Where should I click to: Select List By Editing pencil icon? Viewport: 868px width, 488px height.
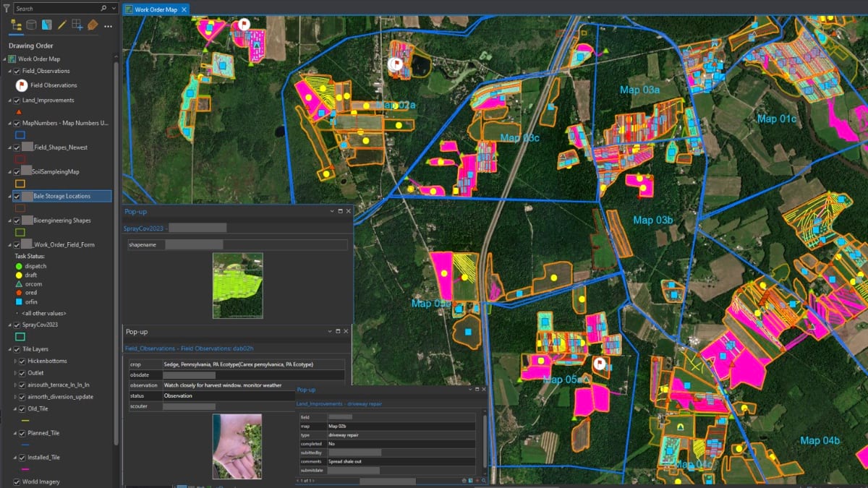62,25
